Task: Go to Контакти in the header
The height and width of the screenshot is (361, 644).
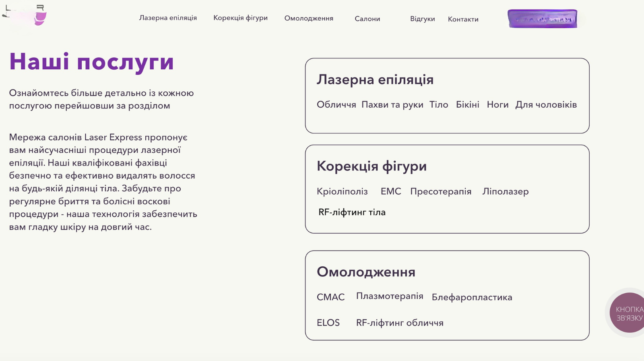Action: (463, 19)
